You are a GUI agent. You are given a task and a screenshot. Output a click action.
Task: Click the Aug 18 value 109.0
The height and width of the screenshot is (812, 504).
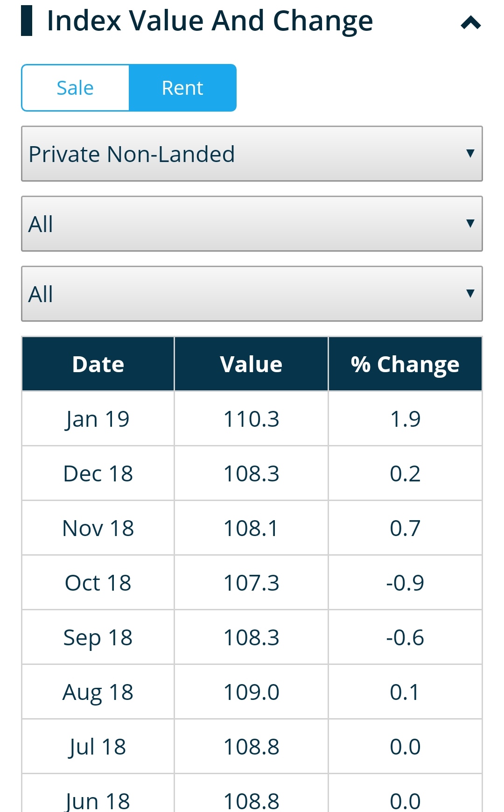251,692
